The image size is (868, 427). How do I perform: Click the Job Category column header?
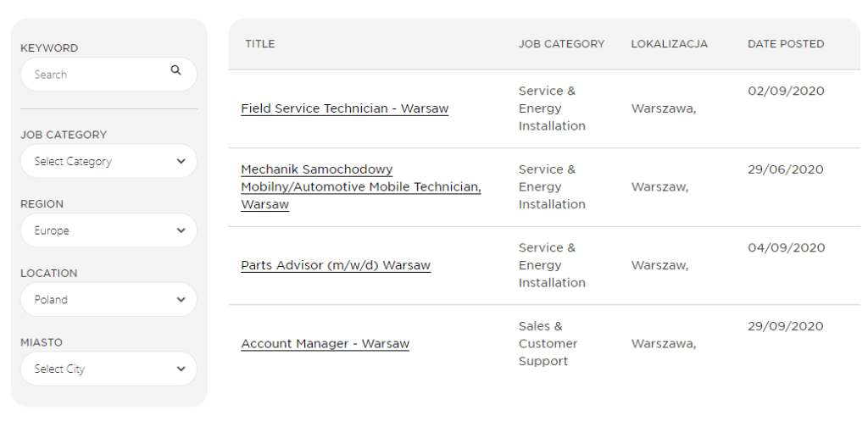[561, 44]
